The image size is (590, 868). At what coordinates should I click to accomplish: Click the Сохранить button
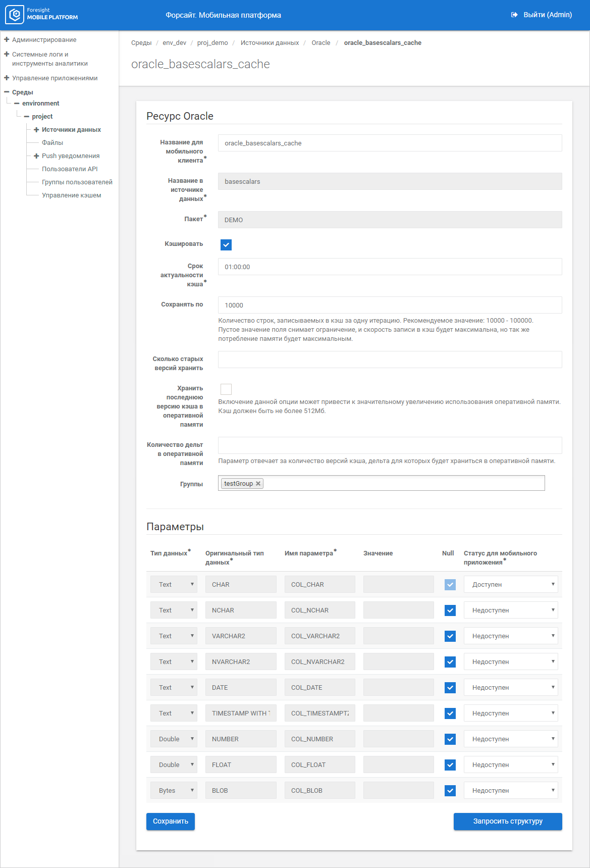pos(171,822)
